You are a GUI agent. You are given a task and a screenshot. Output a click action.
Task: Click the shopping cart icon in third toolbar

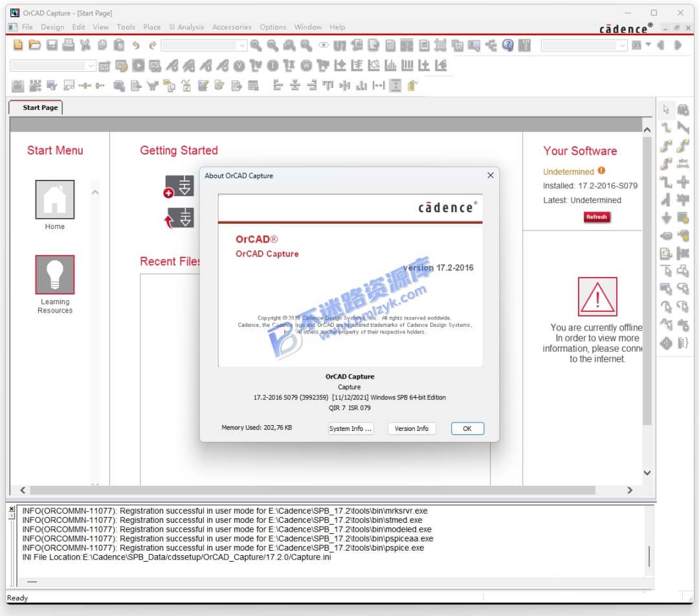click(153, 85)
